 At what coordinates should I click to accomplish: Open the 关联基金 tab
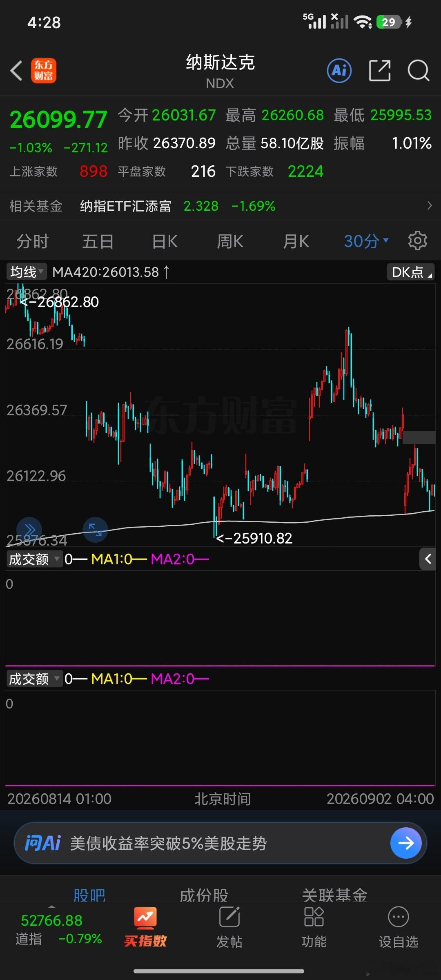coord(335,895)
